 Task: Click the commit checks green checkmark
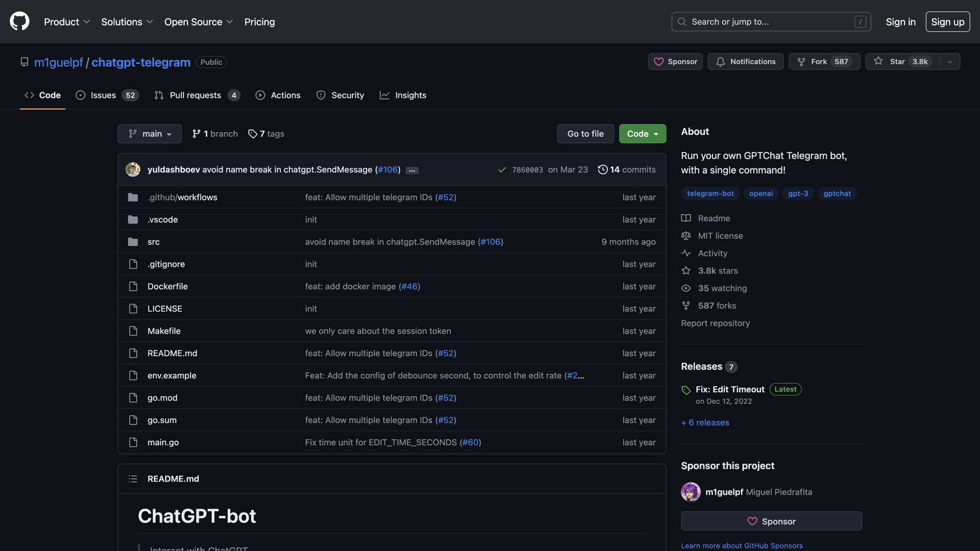pos(502,169)
